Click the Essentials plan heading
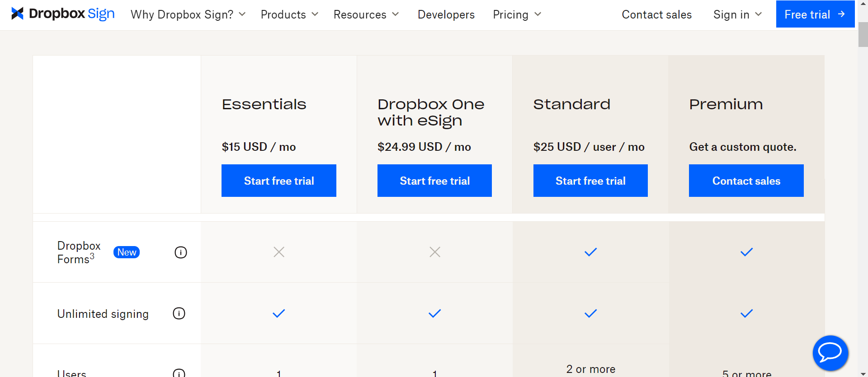 coord(264,104)
